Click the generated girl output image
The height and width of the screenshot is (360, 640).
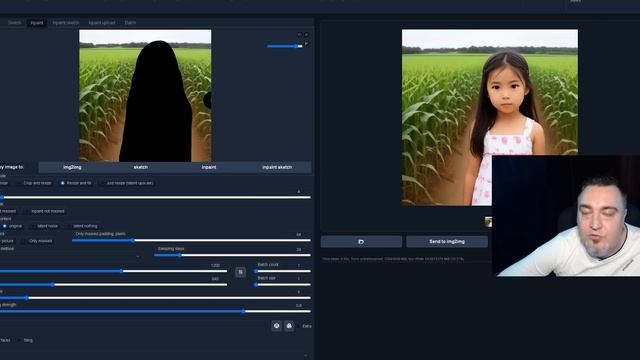(489, 117)
